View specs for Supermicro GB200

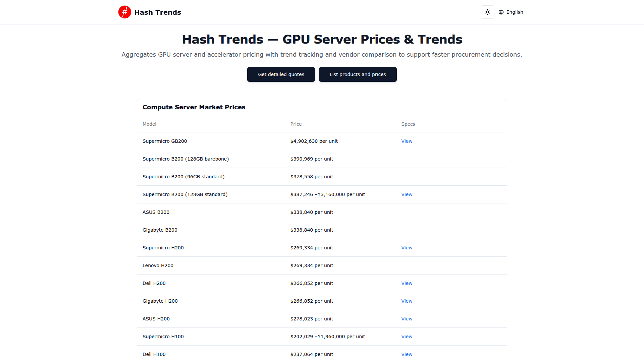point(407,141)
